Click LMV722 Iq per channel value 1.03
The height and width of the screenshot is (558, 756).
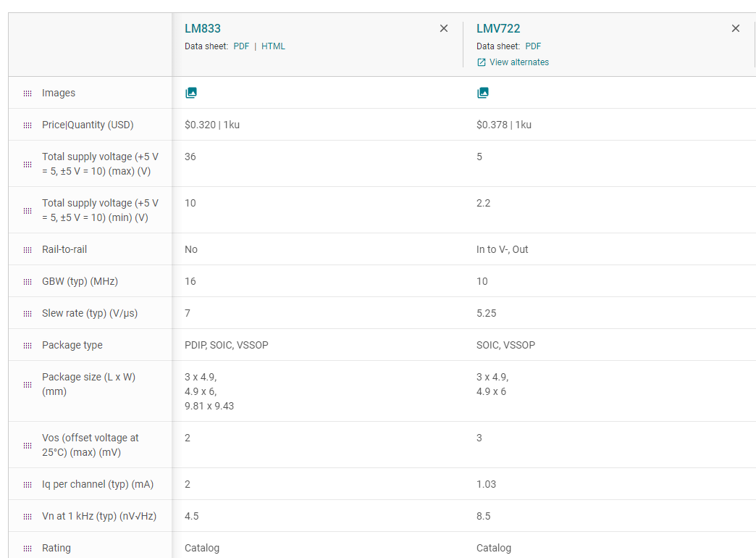tap(486, 483)
